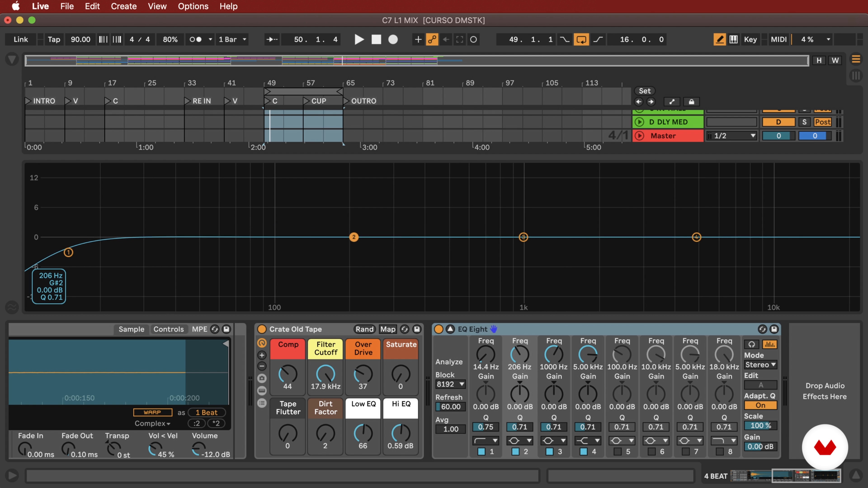The height and width of the screenshot is (488, 868).
Task: Collapse EQ Eight display triangle
Action: coord(450,329)
